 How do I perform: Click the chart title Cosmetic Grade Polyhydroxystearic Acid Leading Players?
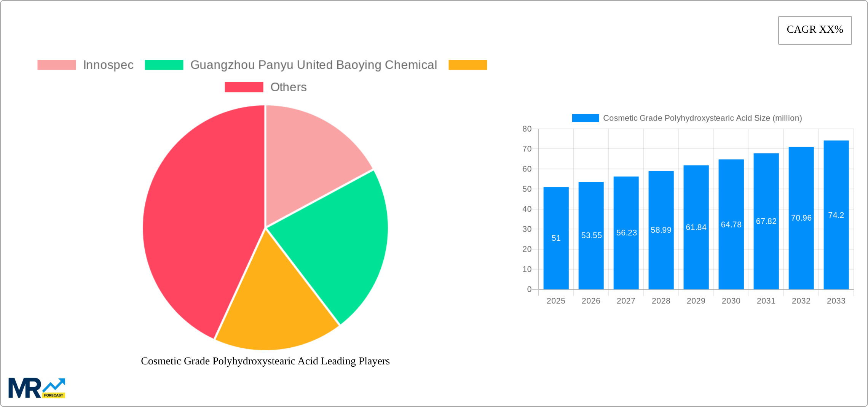tap(265, 361)
